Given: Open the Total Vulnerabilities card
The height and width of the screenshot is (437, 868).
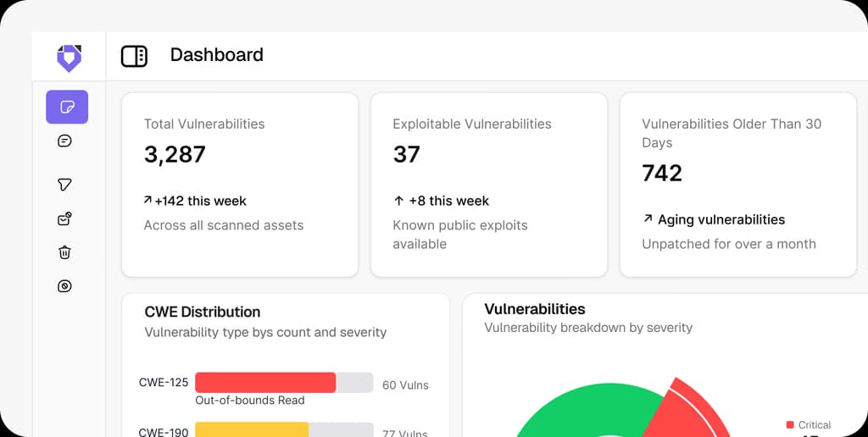Looking at the screenshot, I should tap(240, 185).
